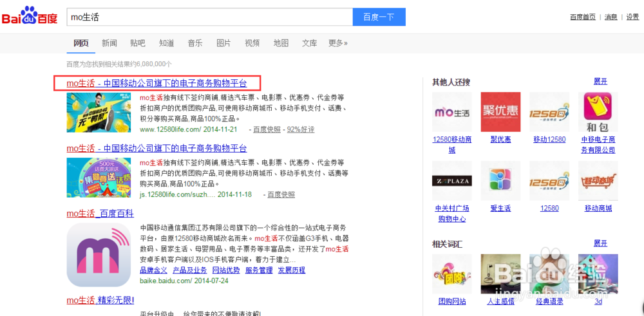Click the 500元 话费 promo thumbnail
Screen dimensions: 644x316
pos(99,177)
